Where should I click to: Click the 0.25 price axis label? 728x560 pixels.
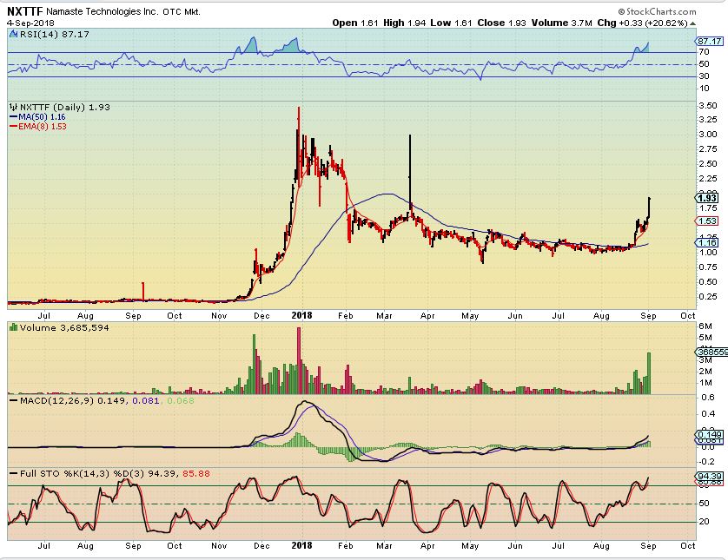(708, 296)
